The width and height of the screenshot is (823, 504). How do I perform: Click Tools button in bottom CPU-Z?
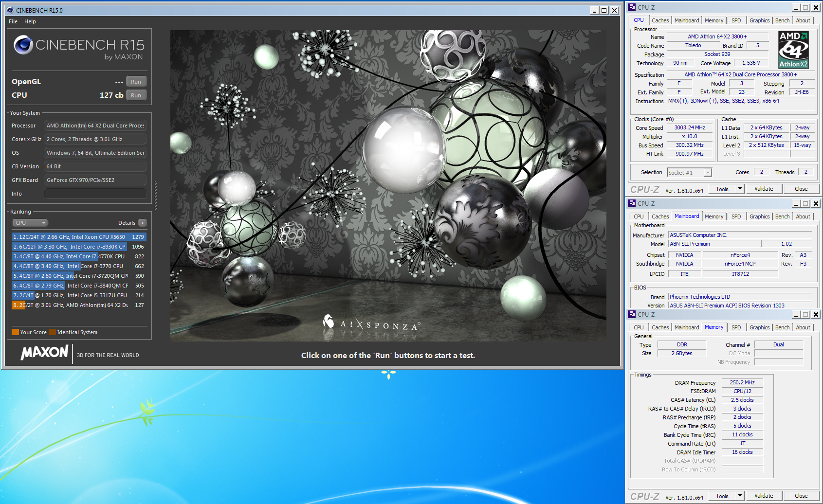722,496
